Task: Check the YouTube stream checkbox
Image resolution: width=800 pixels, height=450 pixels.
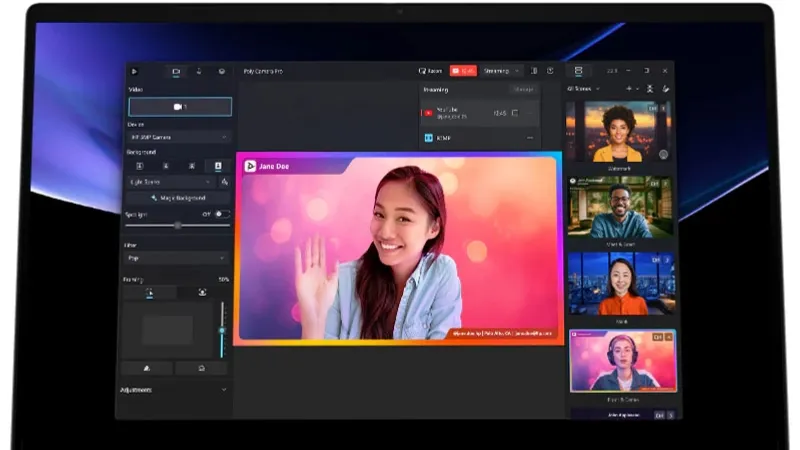Action: (515, 113)
